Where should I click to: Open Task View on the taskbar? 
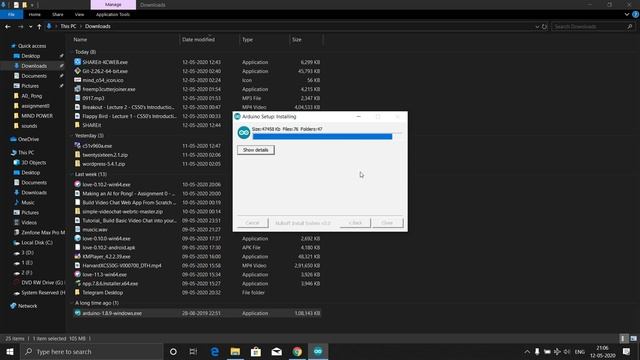193,351
